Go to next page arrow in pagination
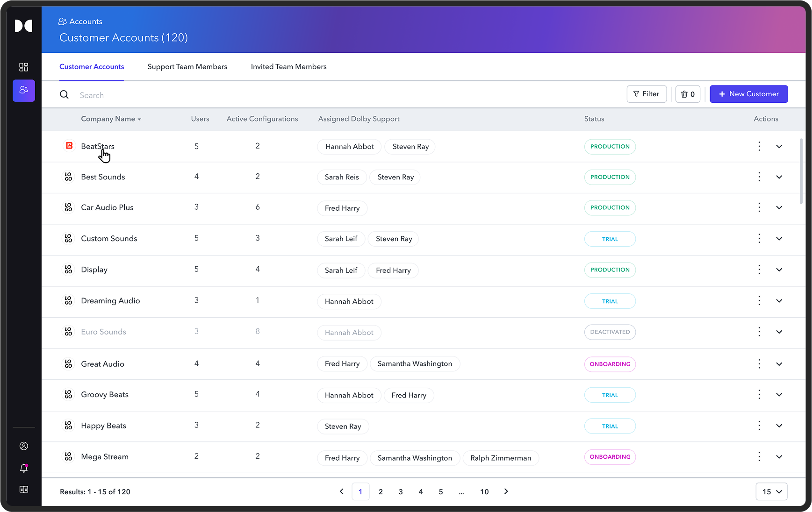The height and width of the screenshot is (512, 812). pos(506,491)
